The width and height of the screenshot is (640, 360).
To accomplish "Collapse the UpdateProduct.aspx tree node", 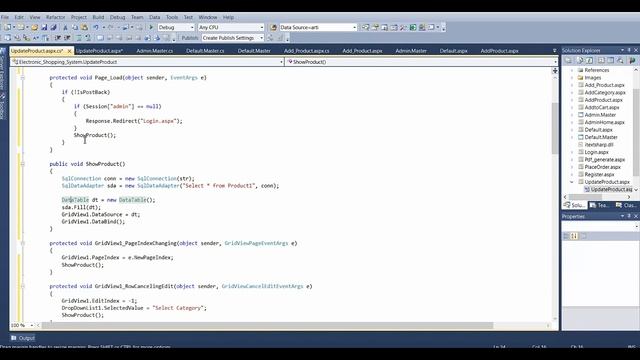I will click(x=572, y=182).
